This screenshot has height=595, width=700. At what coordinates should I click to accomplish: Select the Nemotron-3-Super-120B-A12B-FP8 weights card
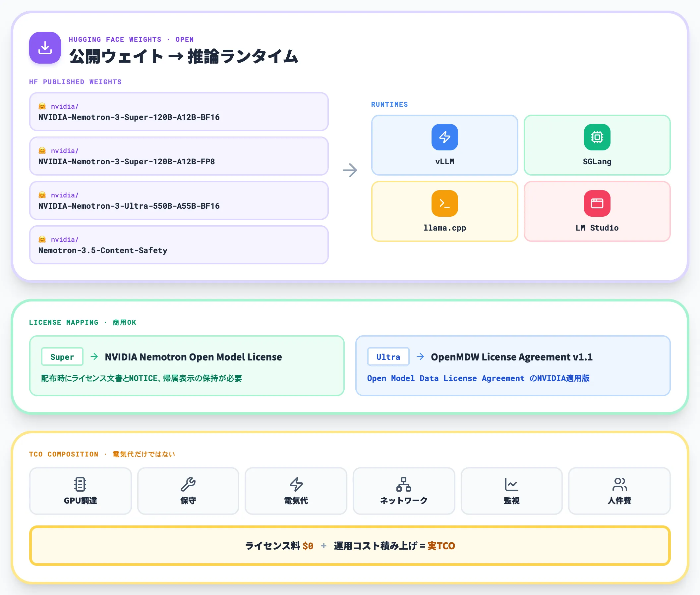click(x=179, y=156)
